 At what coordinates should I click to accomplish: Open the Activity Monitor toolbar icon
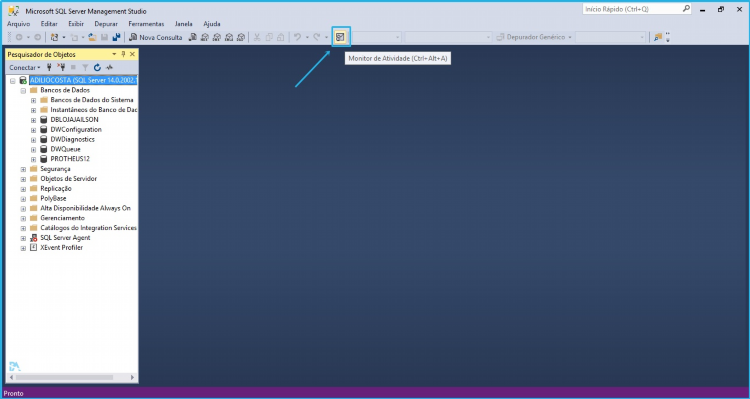340,37
